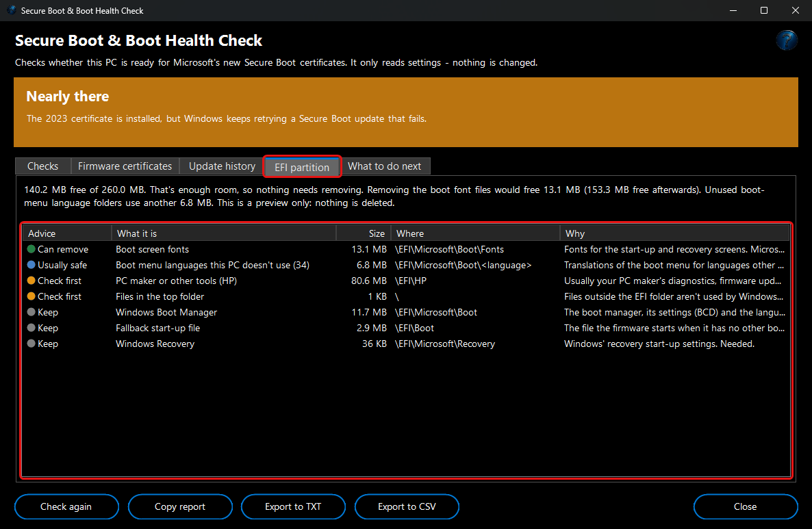
Task: Sort by the Why column header
Action: (675, 233)
